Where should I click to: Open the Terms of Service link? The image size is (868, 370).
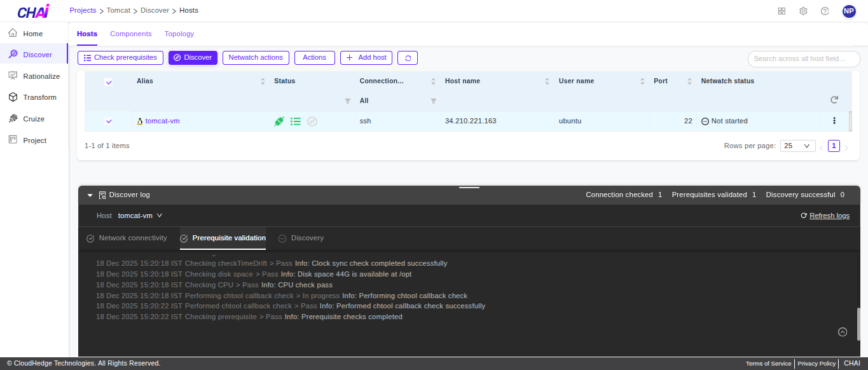tap(768, 364)
